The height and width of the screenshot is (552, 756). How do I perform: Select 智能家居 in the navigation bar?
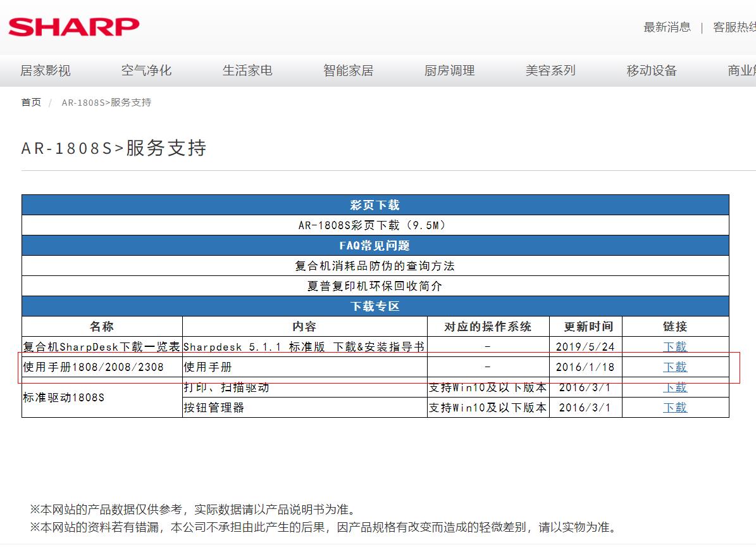[348, 71]
